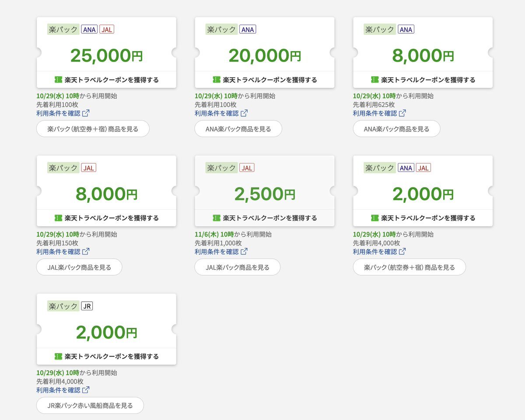This screenshot has width=525, height=420.
Task: Get the JR 2,000円 Rakuten Travel coupon
Action: tap(106, 356)
